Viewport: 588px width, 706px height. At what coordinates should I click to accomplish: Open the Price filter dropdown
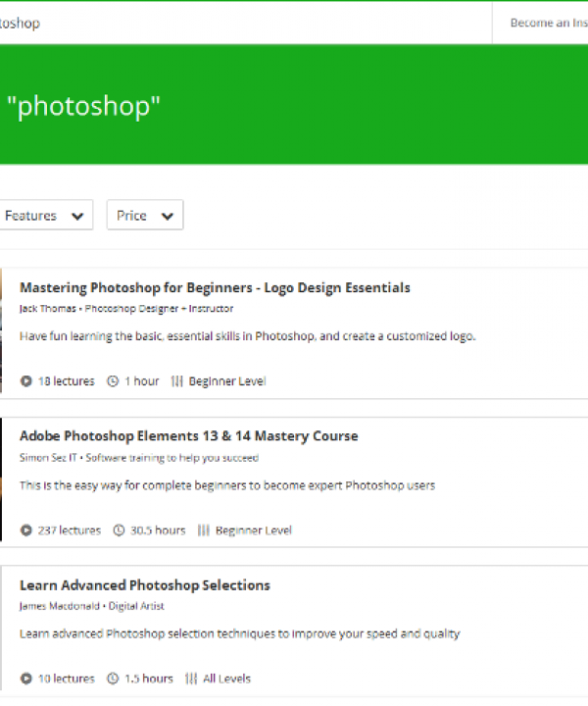click(x=145, y=215)
